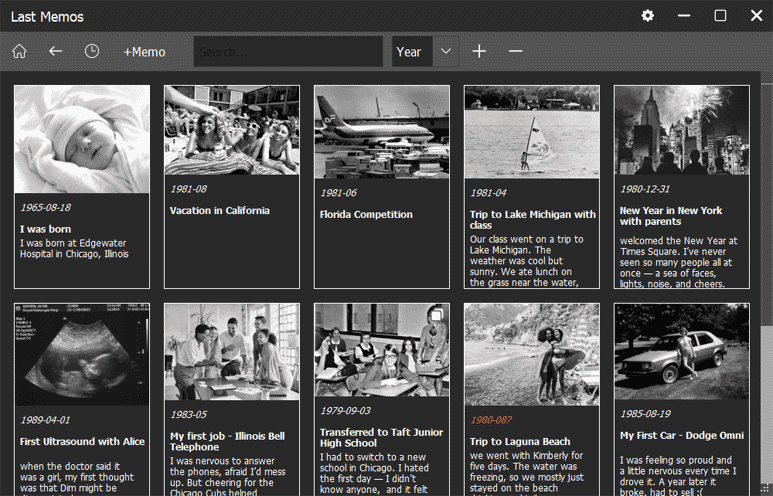
Task: Open the Florida Competition airplane photo
Action: click(381, 132)
